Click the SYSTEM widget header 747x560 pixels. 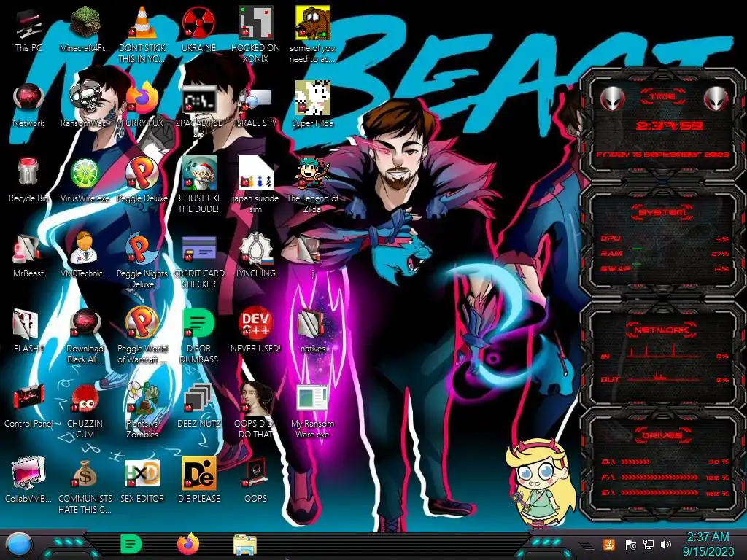click(662, 212)
